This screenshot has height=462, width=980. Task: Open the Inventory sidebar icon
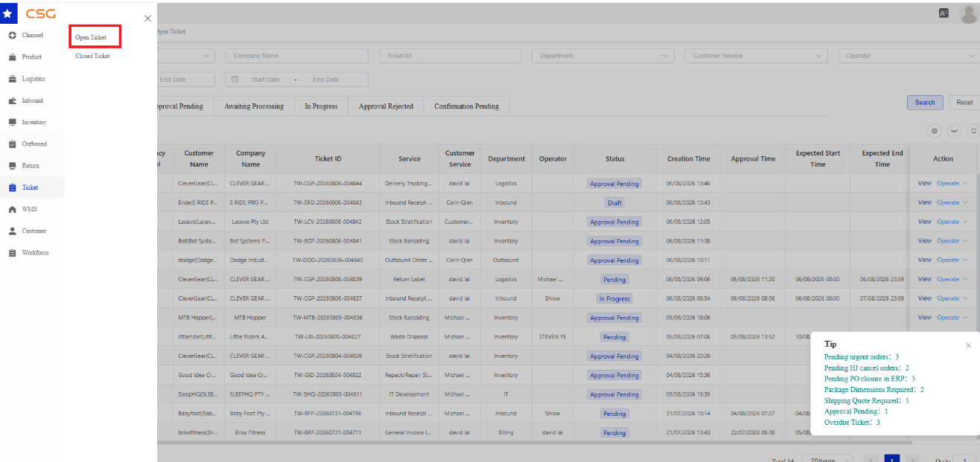click(x=13, y=122)
